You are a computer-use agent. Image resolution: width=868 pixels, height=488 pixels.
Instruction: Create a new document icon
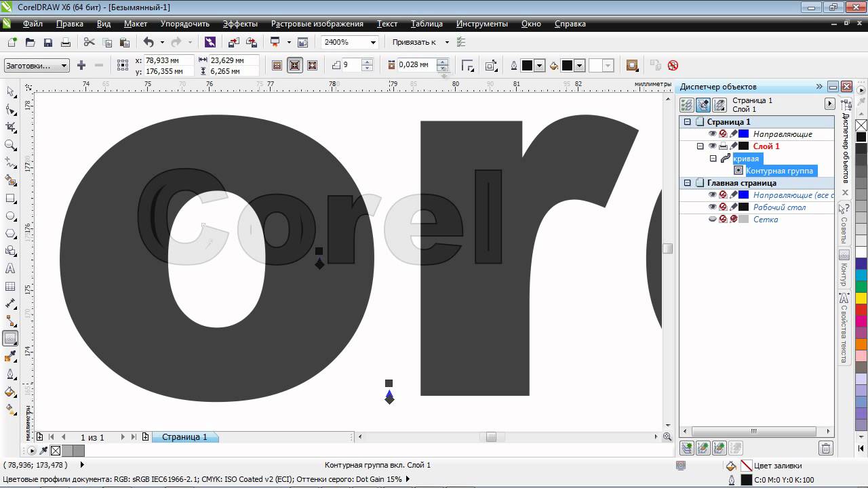tap(12, 42)
